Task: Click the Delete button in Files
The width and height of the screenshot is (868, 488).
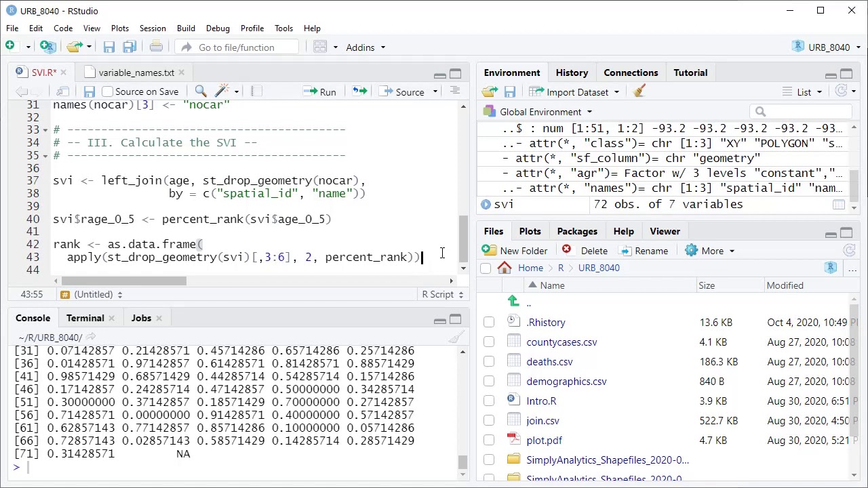Action: 585,251
